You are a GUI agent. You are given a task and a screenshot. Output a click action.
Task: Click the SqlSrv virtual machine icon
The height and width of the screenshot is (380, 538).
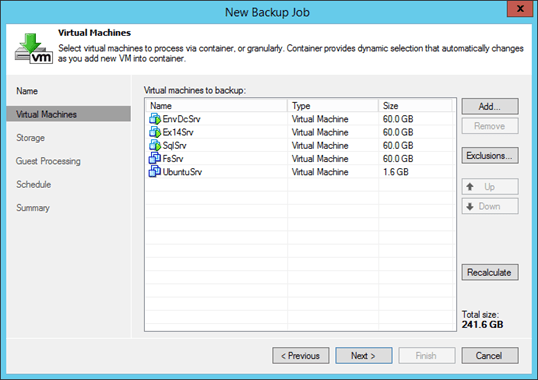[155, 145]
